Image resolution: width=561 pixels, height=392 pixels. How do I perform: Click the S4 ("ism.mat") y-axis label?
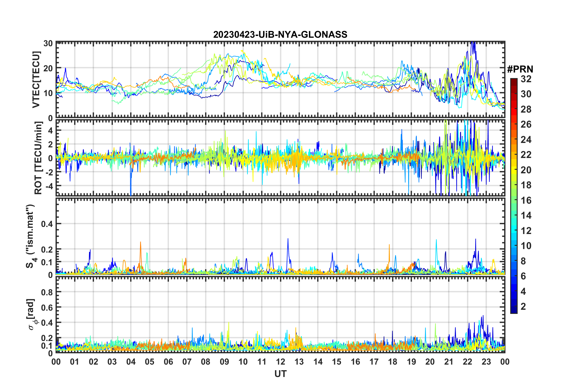(31, 236)
